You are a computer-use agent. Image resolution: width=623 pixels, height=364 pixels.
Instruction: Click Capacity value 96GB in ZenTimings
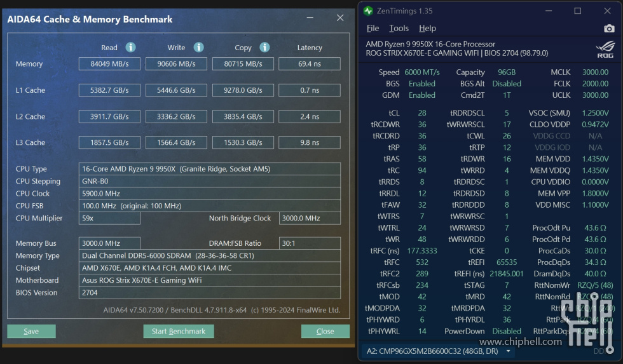point(507,72)
